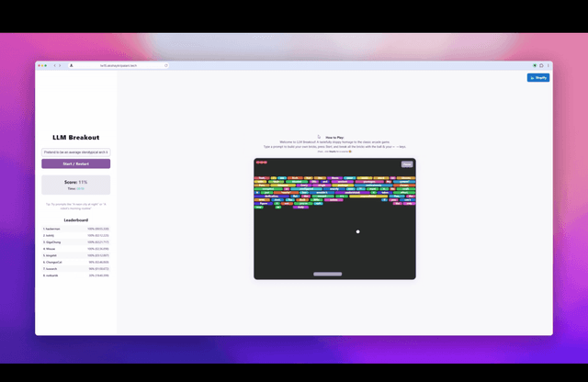588x382 pixels.
Task: Click the site lock icon in address bar
Action: 71,65
